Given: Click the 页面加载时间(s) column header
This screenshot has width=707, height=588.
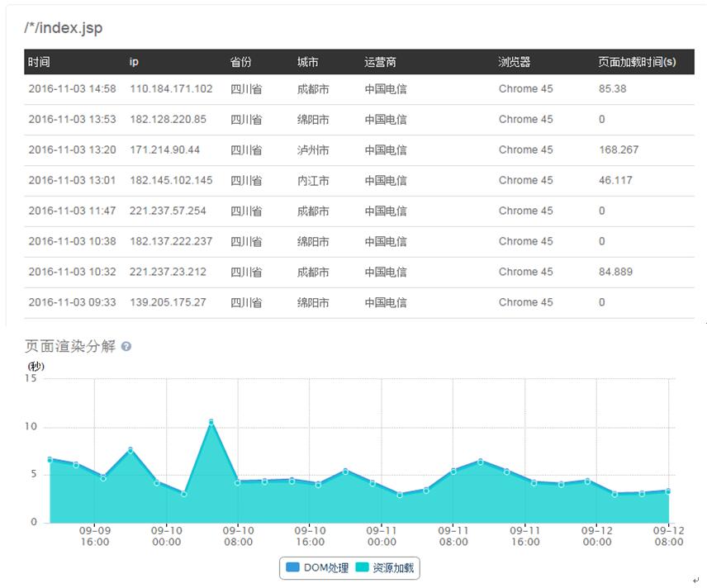Looking at the screenshot, I should coord(637,62).
